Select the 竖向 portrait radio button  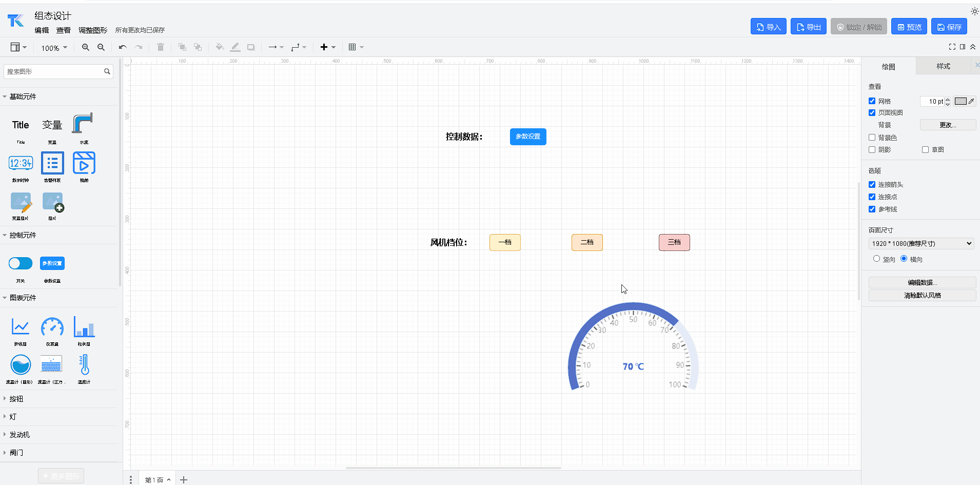click(876, 259)
